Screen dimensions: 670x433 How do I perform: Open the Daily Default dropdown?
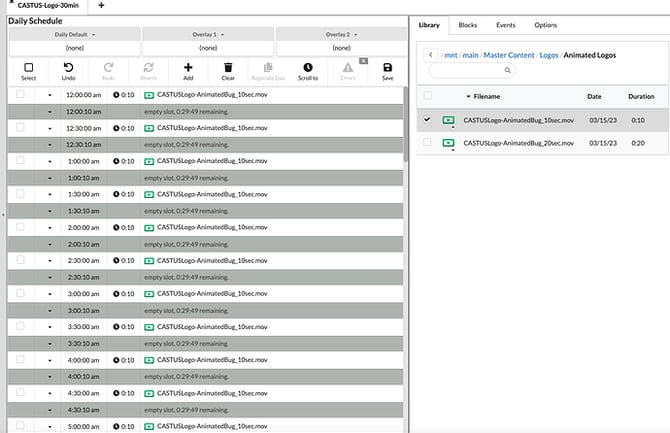pos(74,35)
